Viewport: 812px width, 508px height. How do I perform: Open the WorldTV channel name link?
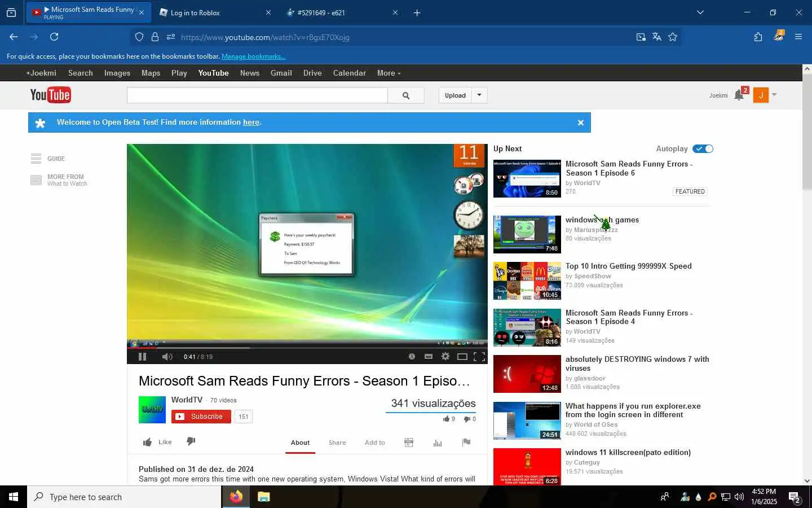click(187, 400)
